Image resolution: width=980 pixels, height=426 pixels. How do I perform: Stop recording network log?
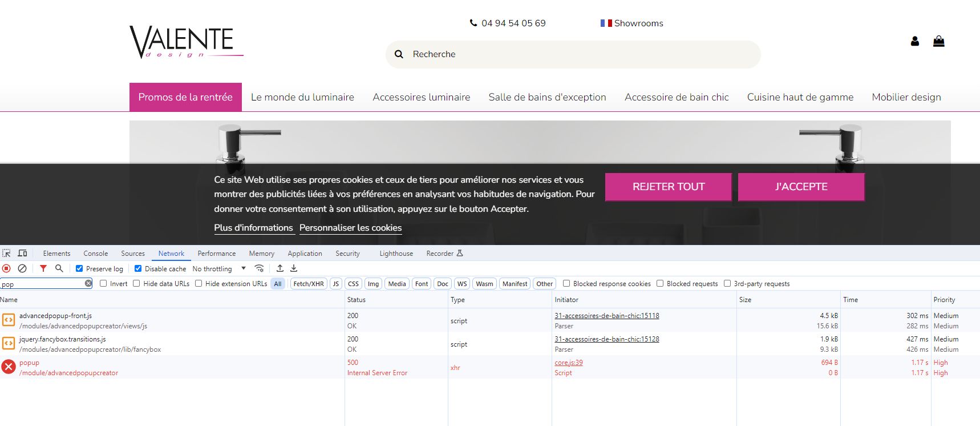tap(6, 268)
